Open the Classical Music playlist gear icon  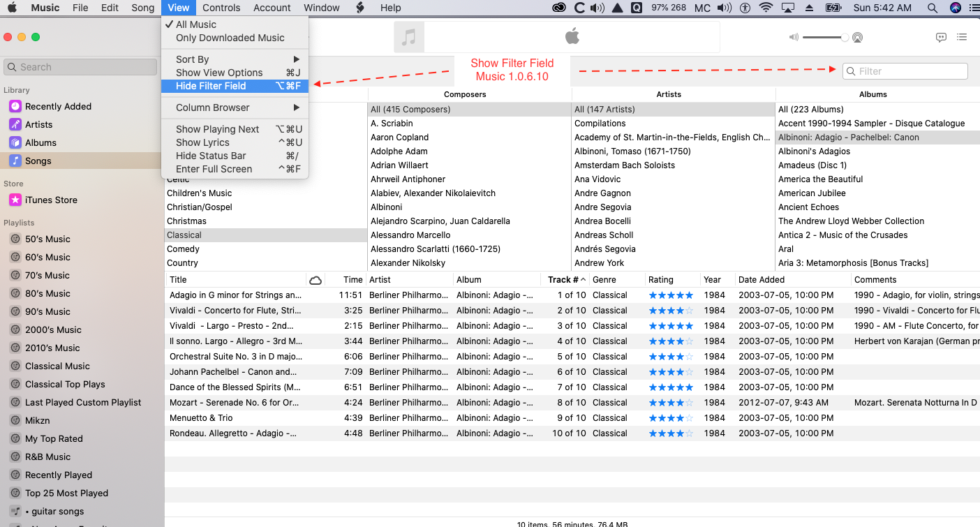tap(15, 366)
